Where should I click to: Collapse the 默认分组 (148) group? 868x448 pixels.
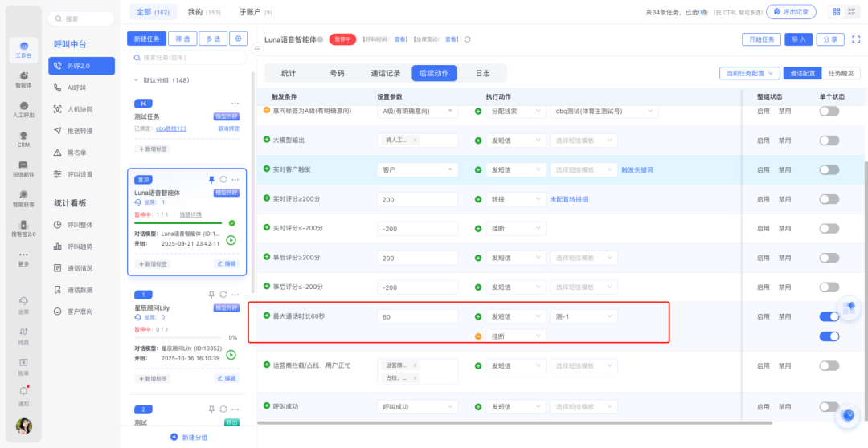point(136,80)
